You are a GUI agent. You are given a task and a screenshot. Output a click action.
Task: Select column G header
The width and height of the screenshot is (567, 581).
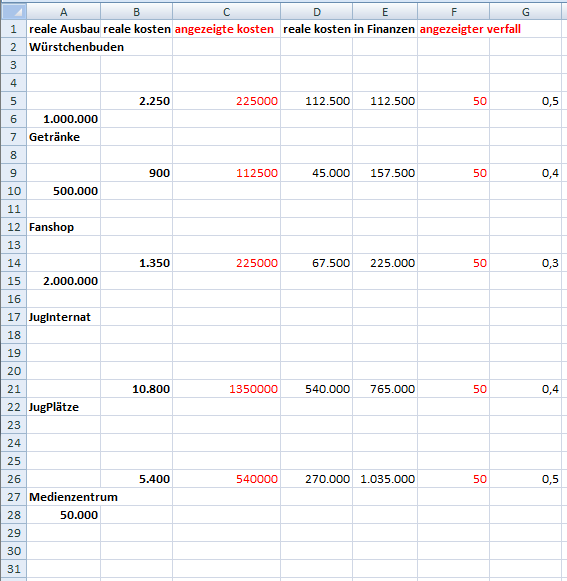click(x=525, y=12)
